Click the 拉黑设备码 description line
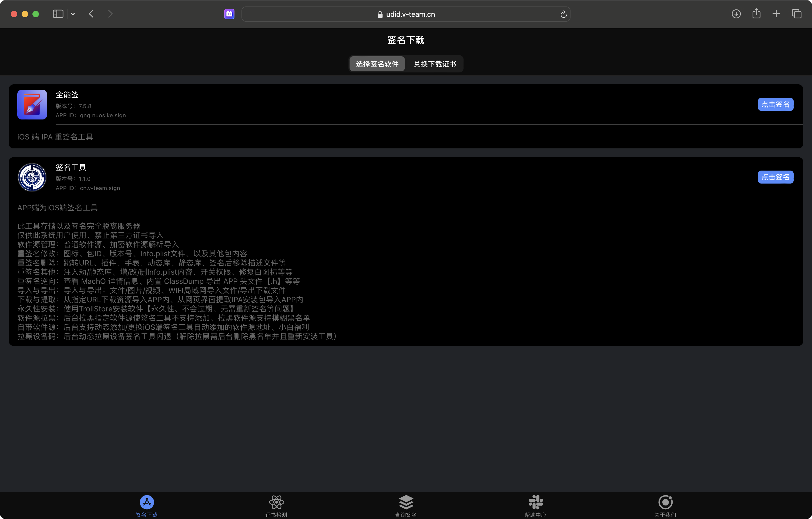This screenshot has width=812, height=519. click(178, 337)
